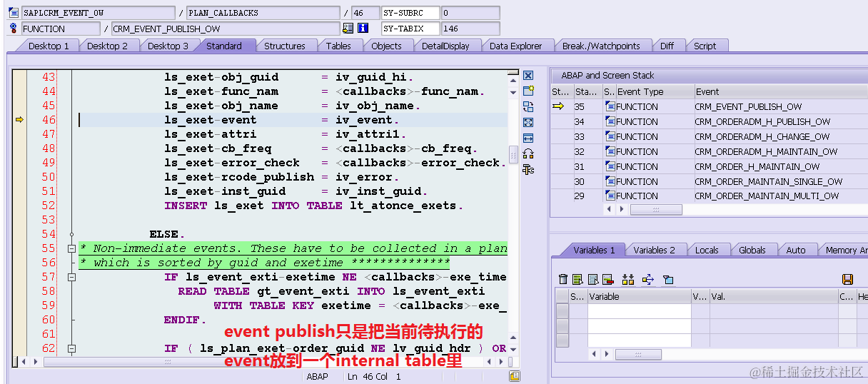Click the filter icon in Variables toolbar
Screen dimensions: 868x384
tap(668, 279)
